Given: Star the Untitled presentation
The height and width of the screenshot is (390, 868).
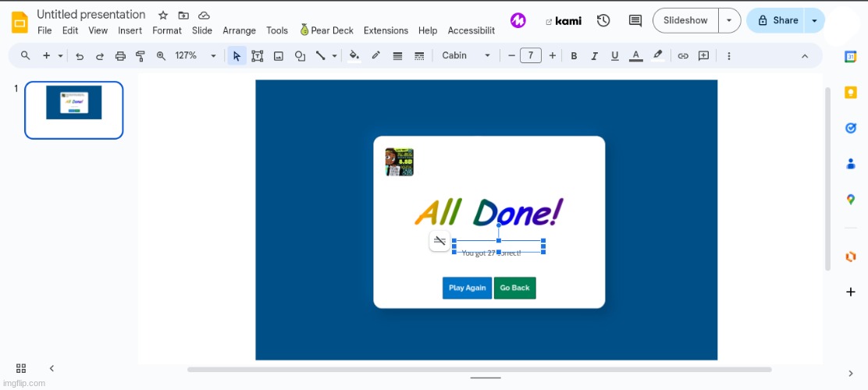Looking at the screenshot, I should (162, 16).
